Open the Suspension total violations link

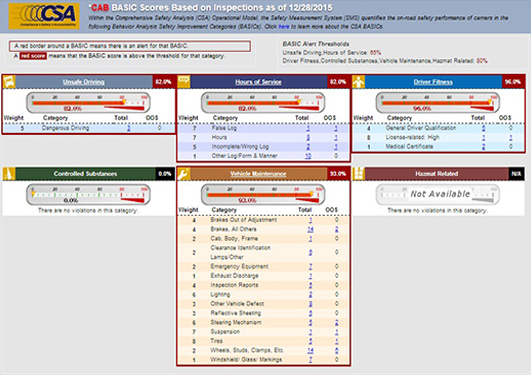coord(310,332)
